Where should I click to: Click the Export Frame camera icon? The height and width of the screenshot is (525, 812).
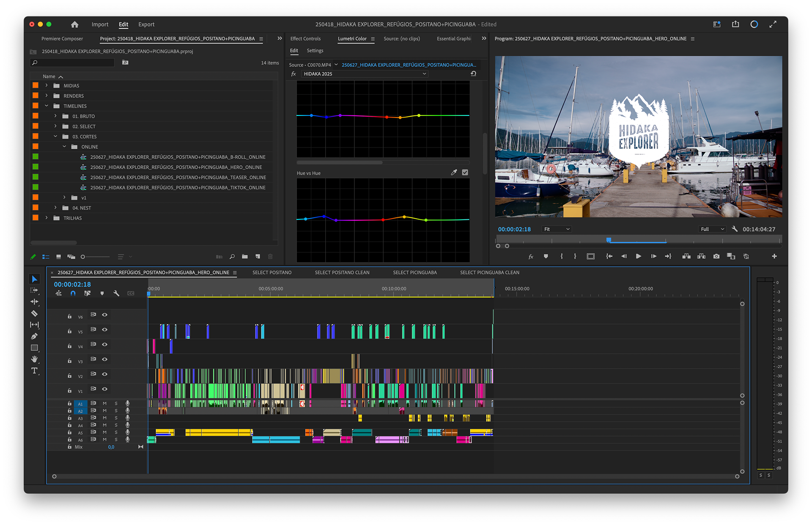click(716, 256)
